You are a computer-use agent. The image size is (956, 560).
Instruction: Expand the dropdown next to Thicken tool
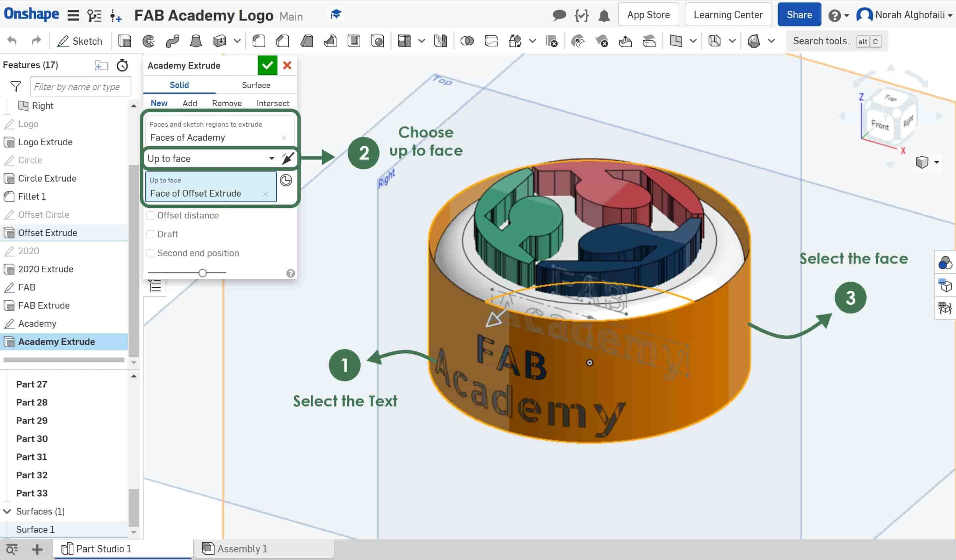pos(237,40)
